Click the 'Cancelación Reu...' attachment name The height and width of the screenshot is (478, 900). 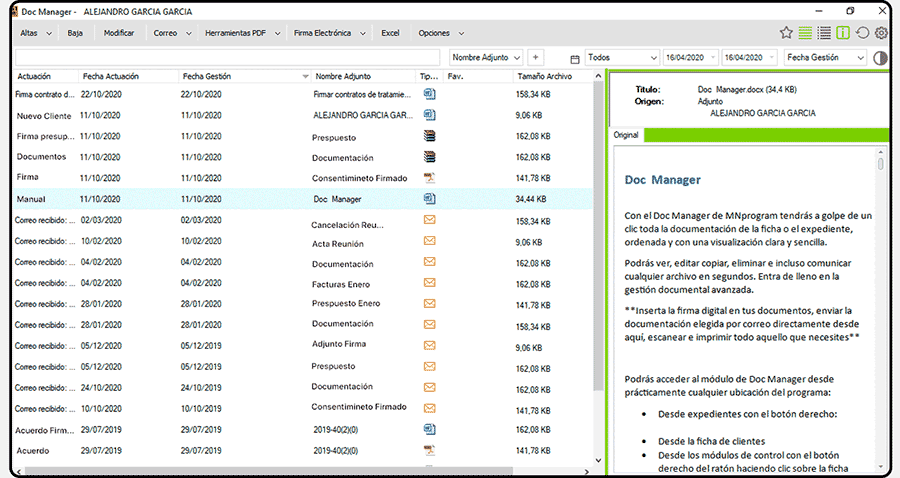coord(347,225)
